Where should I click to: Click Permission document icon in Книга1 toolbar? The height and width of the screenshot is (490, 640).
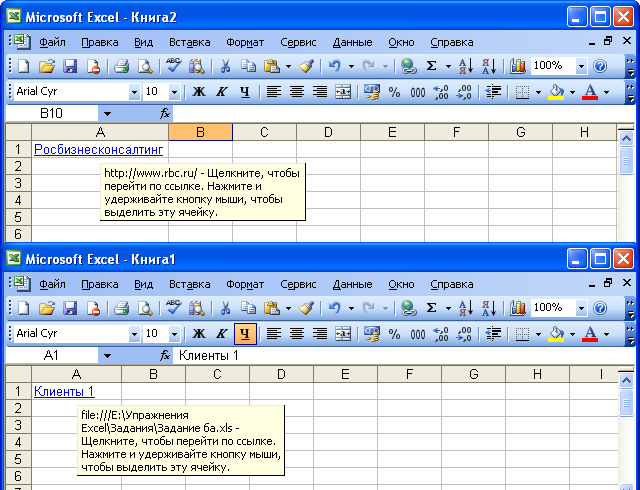[x=93, y=308]
